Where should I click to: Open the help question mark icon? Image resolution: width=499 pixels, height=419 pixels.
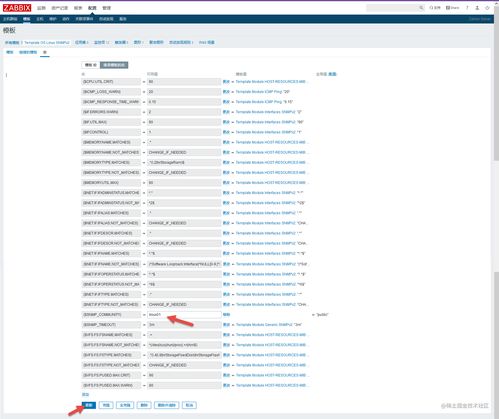[x=467, y=8]
